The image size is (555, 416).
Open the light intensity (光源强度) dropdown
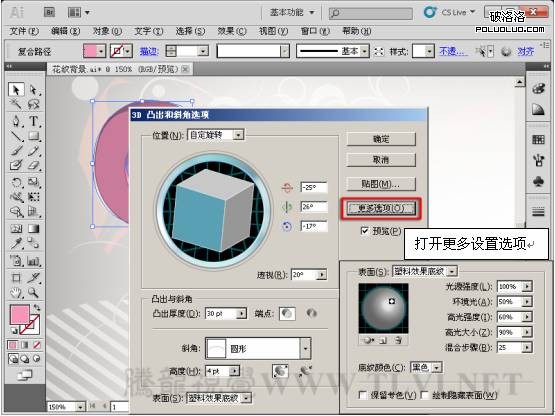tap(528, 286)
